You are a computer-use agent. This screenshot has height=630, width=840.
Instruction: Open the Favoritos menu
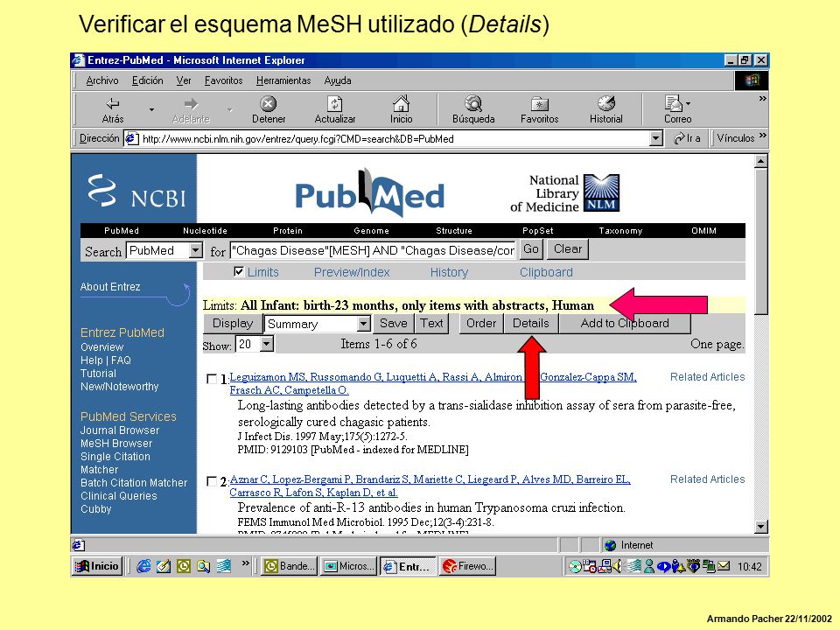(x=223, y=80)
